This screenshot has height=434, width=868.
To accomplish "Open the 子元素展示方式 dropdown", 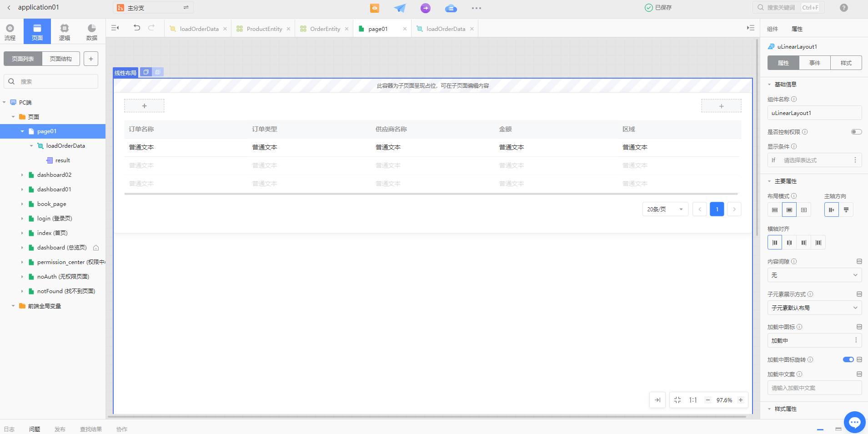I will pos(814,308).
